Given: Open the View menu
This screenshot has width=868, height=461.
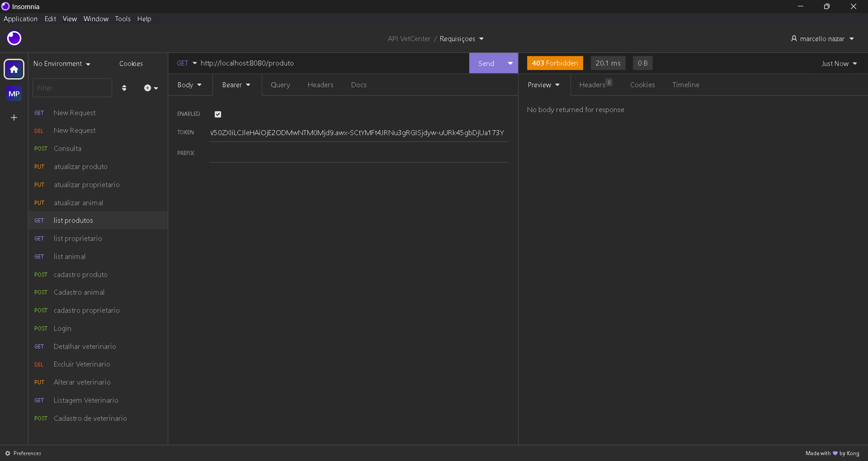Looking at the screenshot, I should 70,19.
